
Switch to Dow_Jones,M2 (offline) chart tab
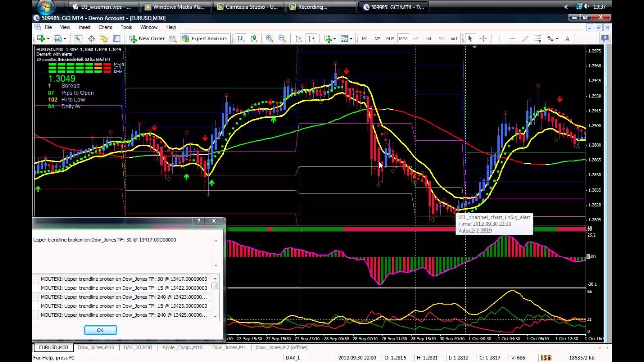click(x=281, y=347)
